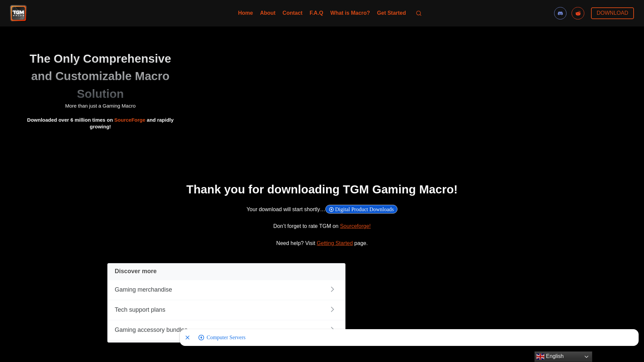Click the Computer Servers ad link text
This screenshot has width=644, height=362.
tap(226, 338)
